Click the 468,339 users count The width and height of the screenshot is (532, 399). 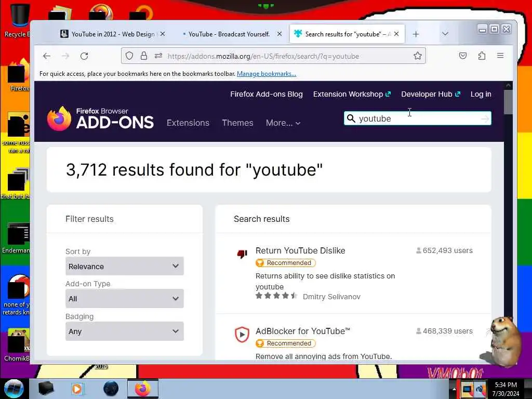[x=444, y=331]
